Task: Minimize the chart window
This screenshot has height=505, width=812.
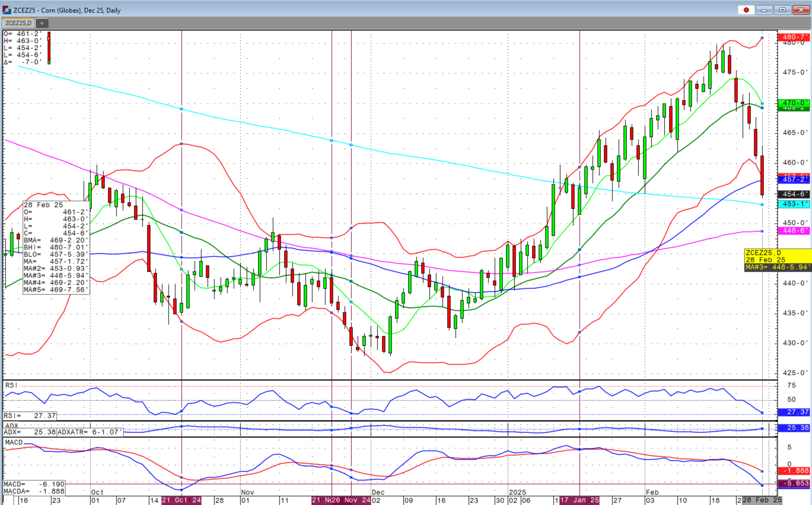Action: click(764, 10)
